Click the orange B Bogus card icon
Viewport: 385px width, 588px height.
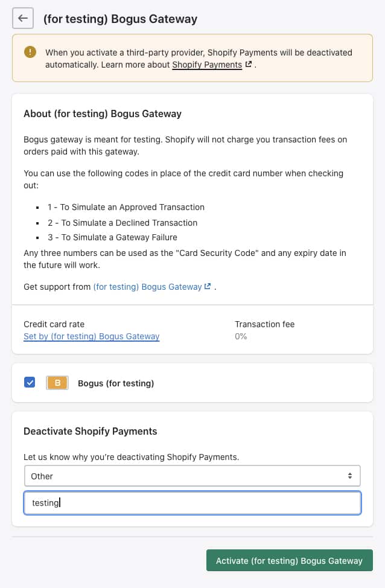(x=57, y=383)
